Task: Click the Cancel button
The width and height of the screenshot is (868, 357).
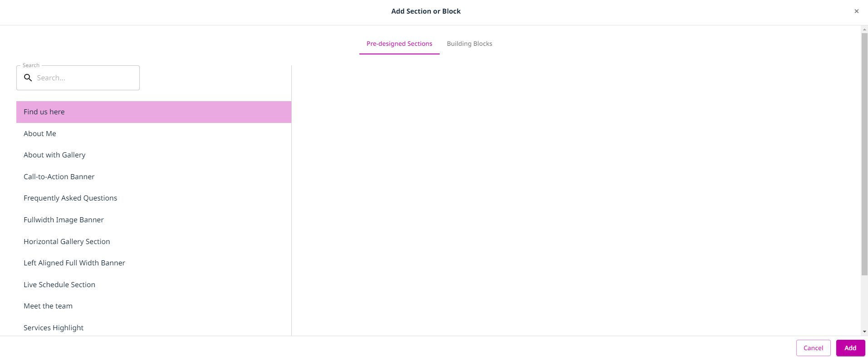Action: pyautogui.click(x=813, y=348)
